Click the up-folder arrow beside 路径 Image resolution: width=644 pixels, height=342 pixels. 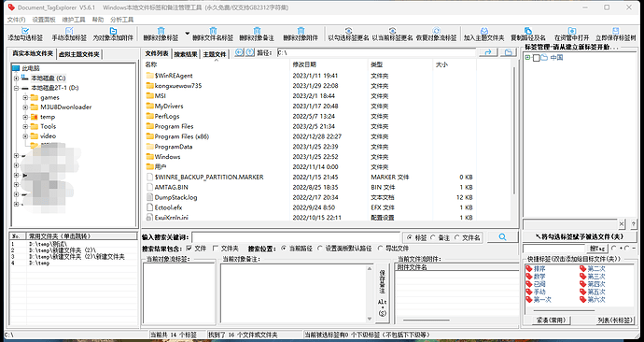[250, 52]
